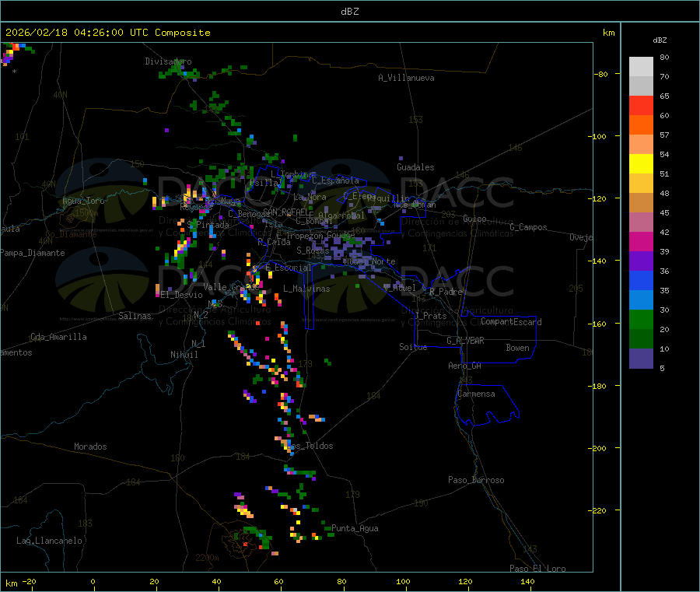Viewport: 700px width, 592px height.
Task: Click the 'G_ALVEAR' location label
Action: (466, 341)
